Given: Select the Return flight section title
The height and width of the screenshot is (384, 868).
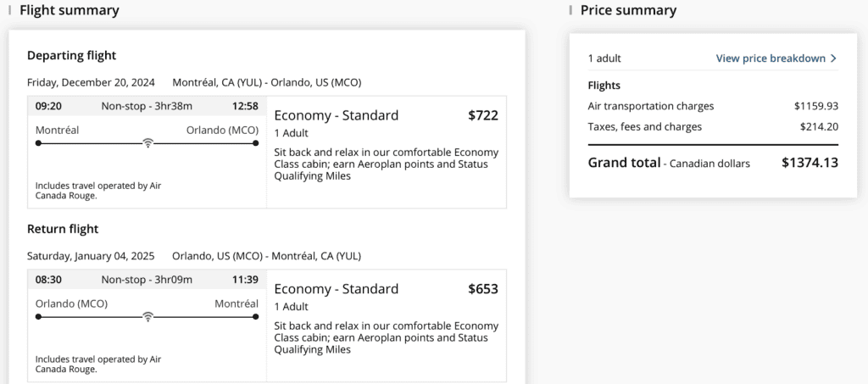Looking at the screenshot, I should (x=63, y=229).
